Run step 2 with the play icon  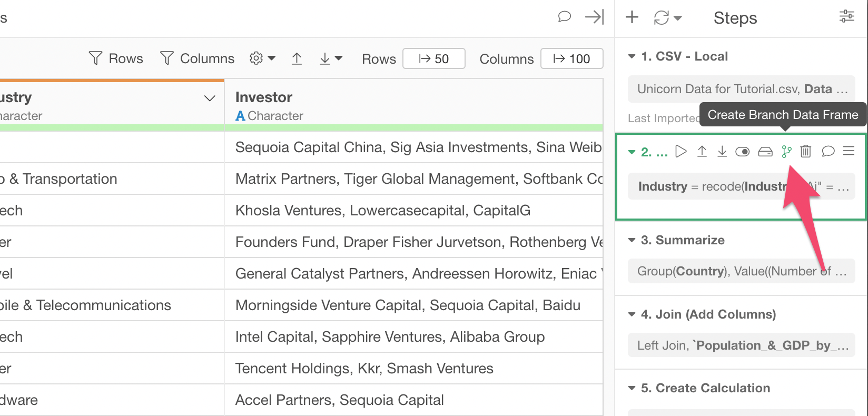point(681,152)
